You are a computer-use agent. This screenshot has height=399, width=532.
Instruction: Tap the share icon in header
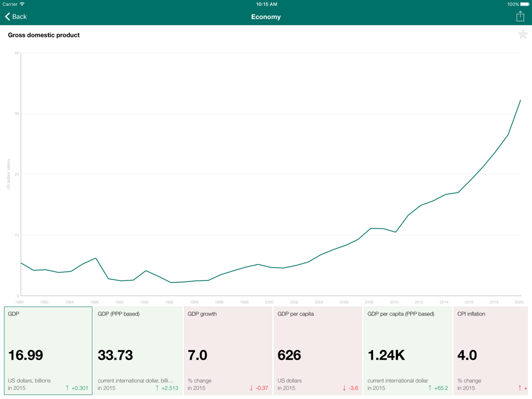tap(520, 16)
